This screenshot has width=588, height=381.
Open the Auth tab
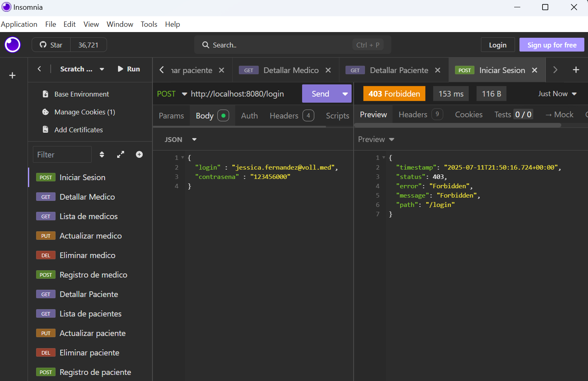tap(249, 116)
